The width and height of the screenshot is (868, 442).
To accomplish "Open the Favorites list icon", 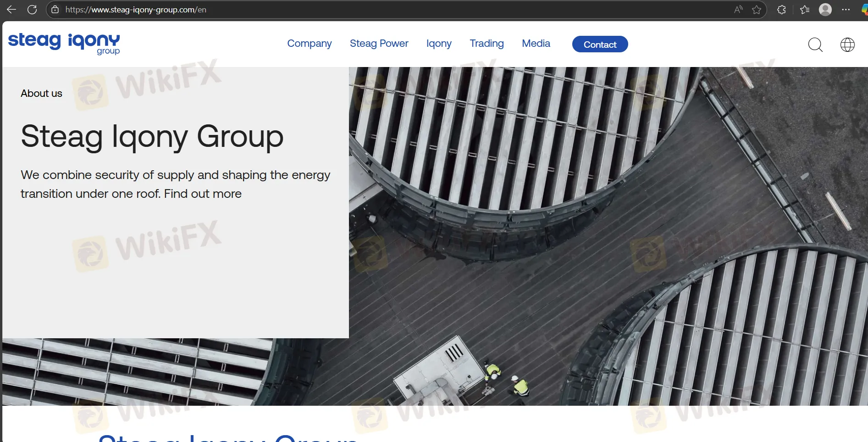I will (805, 10).
